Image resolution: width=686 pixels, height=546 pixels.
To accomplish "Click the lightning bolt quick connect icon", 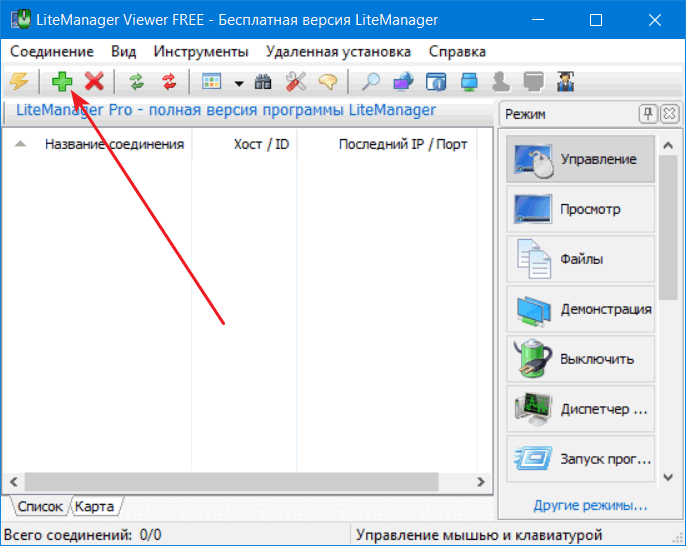I will [x=19, y=82].
